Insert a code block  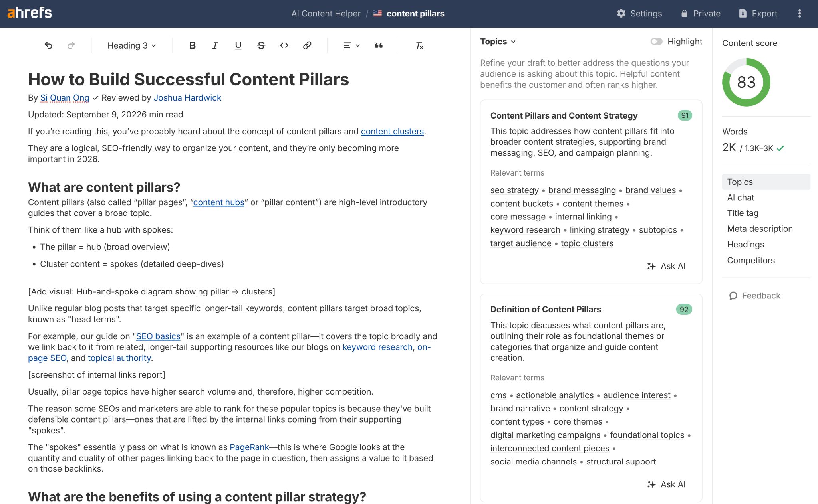point(284,45)
